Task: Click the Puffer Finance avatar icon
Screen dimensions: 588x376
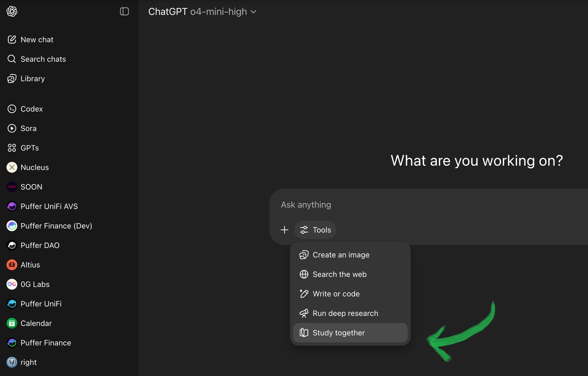Action: [x=12, y=343]
